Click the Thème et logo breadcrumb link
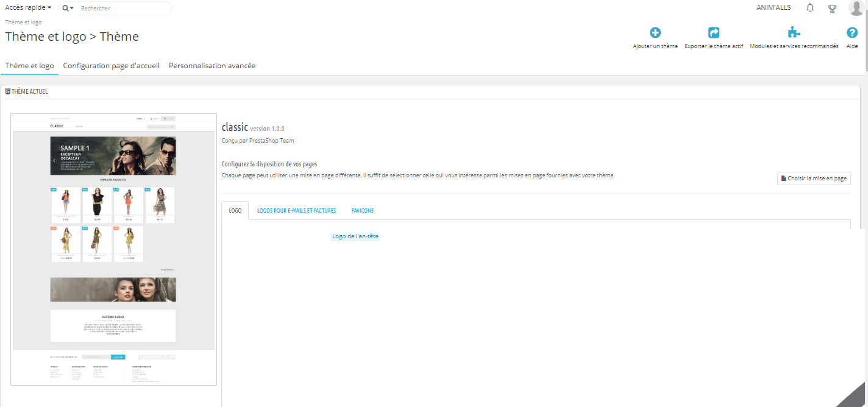 pyautogui.click(x=23, y=23)
